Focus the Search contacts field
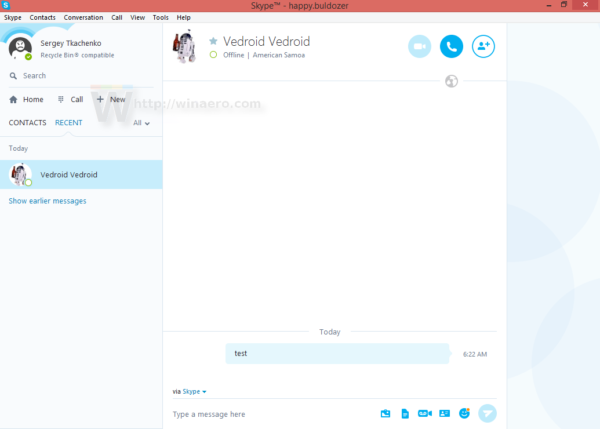 pos(80,76)
